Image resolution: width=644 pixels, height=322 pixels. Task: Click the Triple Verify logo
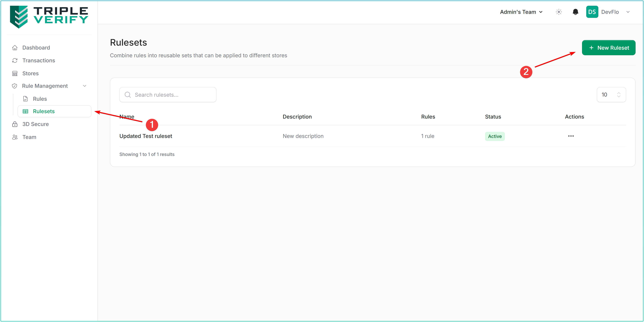click(49, 17)
